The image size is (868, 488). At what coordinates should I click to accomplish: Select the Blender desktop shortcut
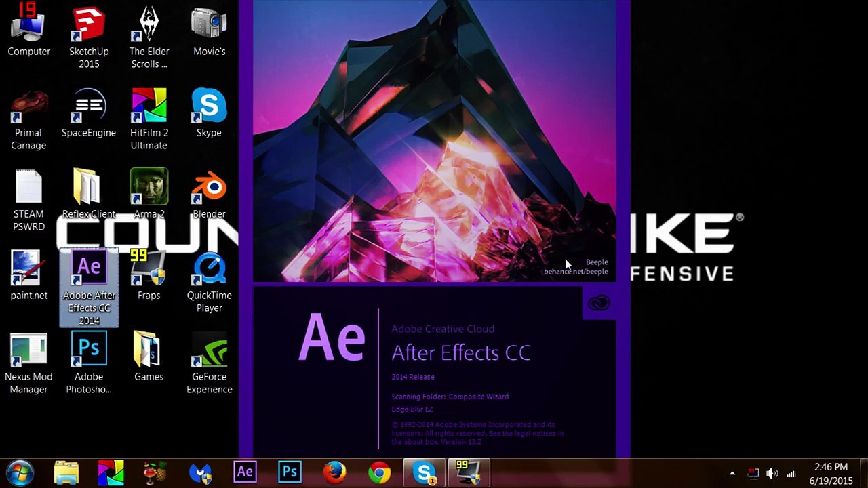click(x=209, y=194)
